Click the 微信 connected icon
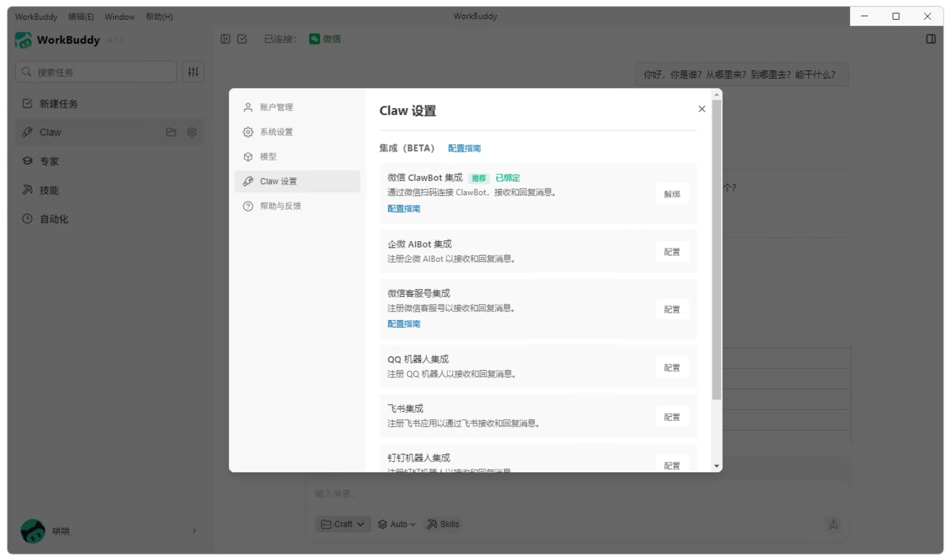Viewport: 948px width, 560px height. click(x=315, y=39)
